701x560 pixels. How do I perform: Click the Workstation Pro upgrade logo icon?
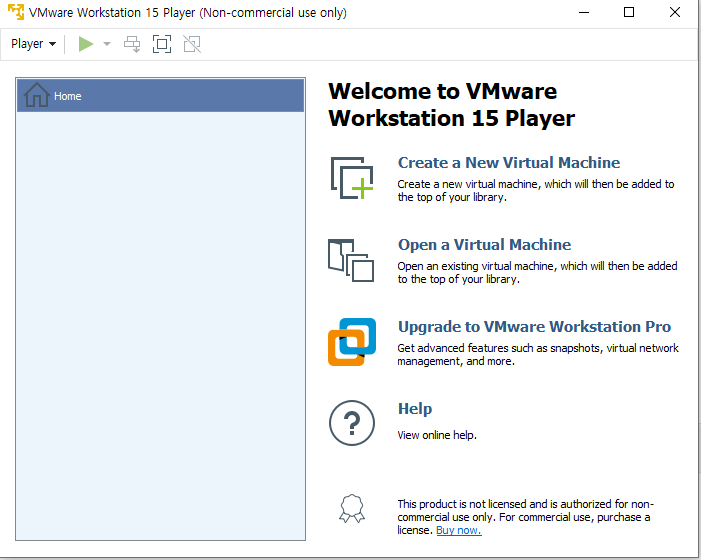(351, 342)
